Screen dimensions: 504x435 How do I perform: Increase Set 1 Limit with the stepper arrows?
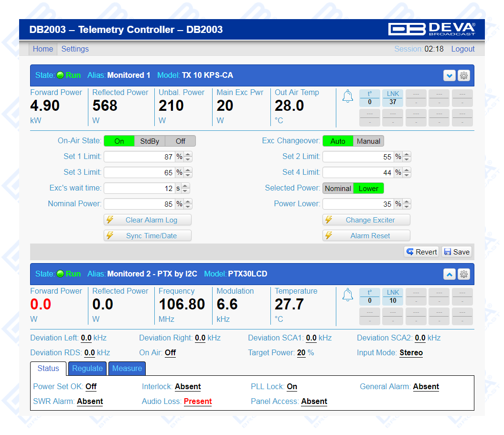point(188,154)
